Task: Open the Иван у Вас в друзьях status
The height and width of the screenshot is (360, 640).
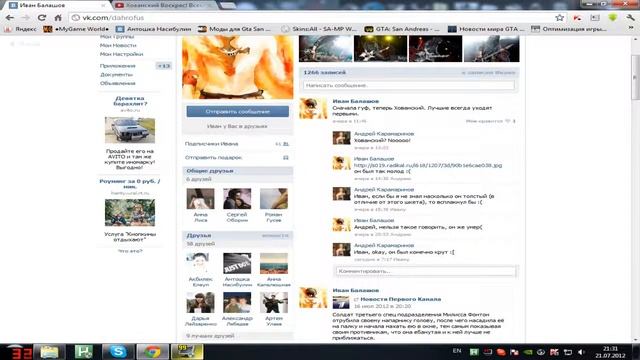Action: point(237,126)
